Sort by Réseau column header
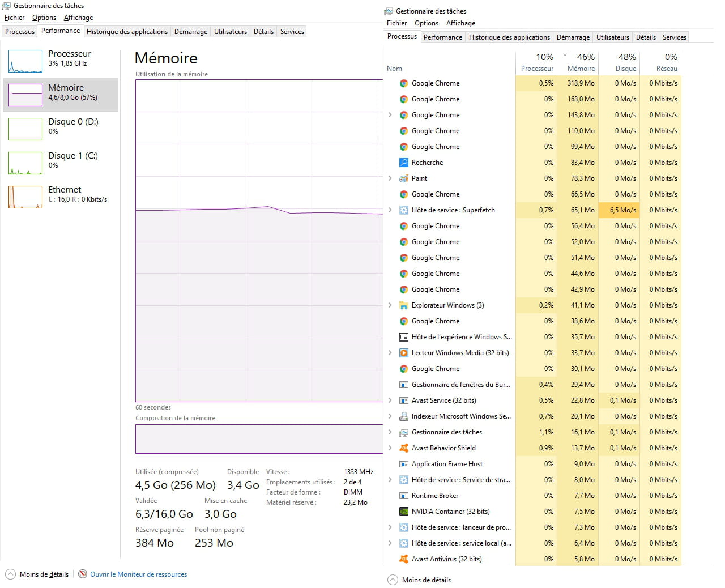This screenshot has width=725, height=588. (x=660, y=62)
